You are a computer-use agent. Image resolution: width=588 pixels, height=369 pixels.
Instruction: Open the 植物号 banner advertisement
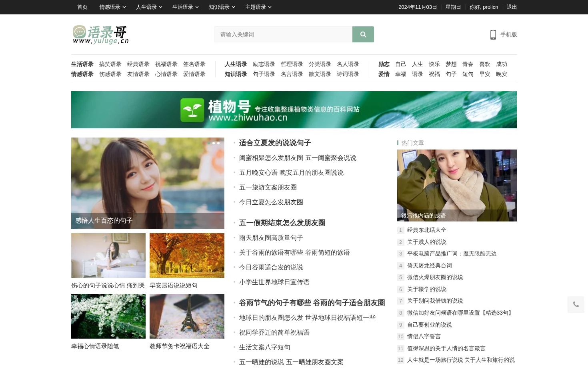coord(294,110)
